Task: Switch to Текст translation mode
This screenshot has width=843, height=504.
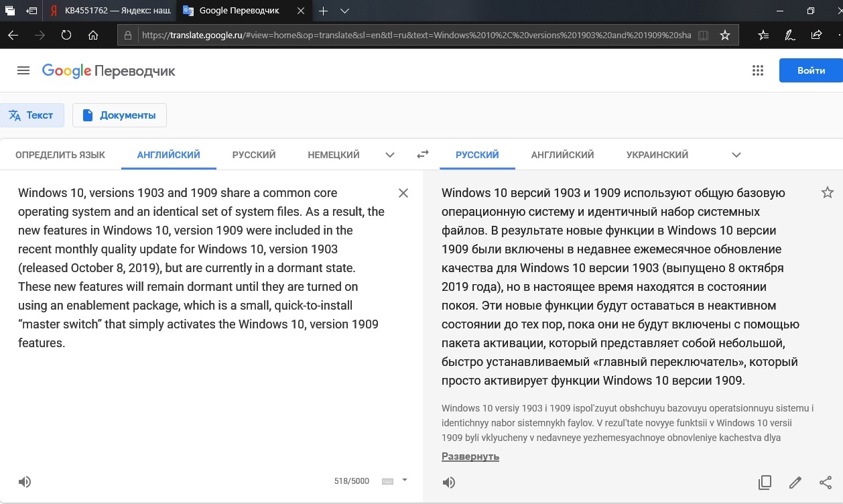Action: (31, 115)
